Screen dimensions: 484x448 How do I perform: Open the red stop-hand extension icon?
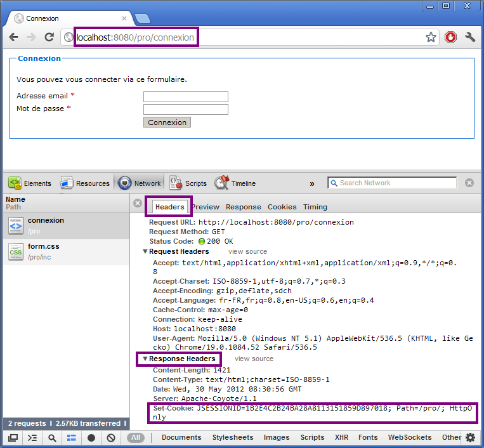click(450, 37)
